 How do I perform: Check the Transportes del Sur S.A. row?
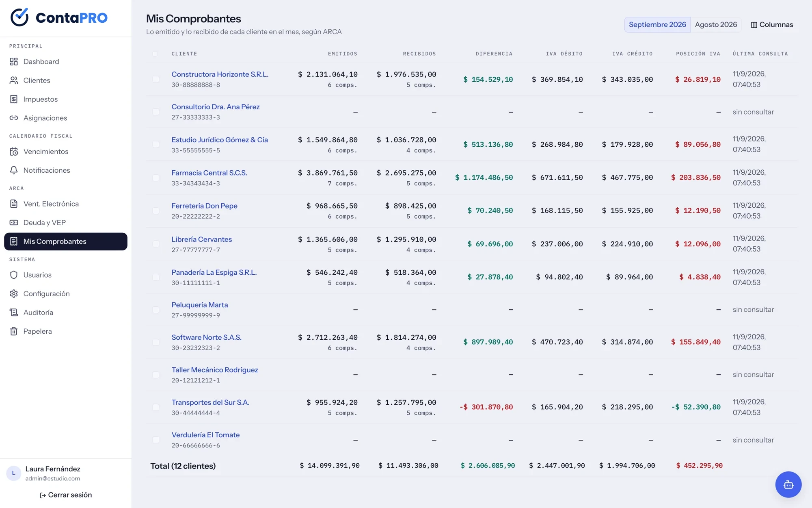(156, 407)
